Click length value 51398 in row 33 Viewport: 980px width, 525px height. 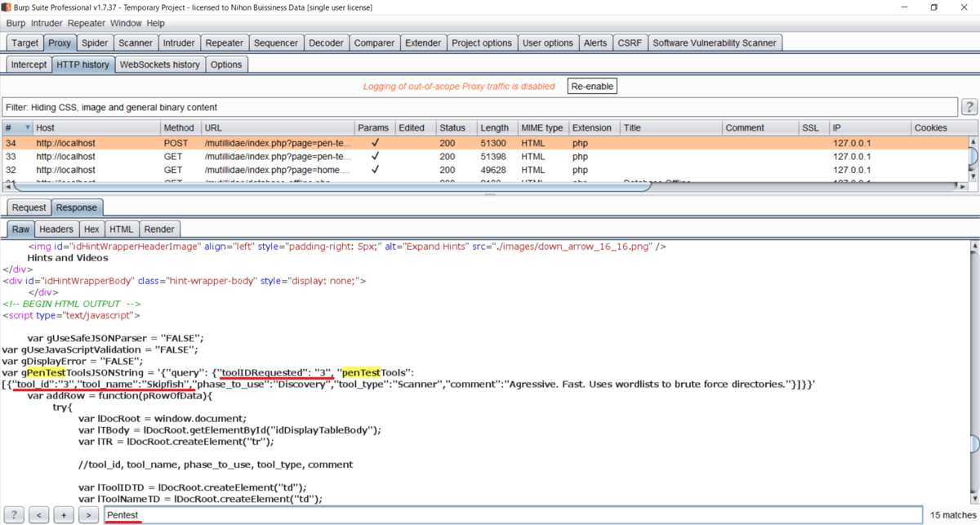(x=494, y=156)
